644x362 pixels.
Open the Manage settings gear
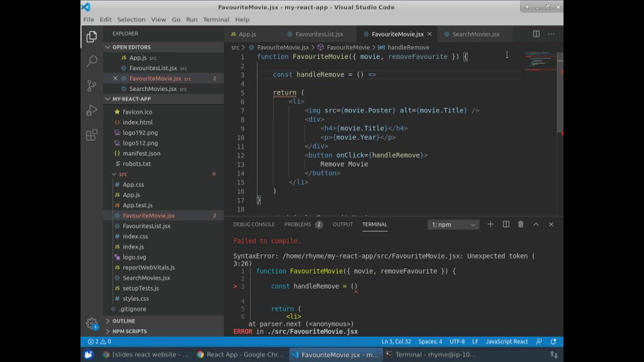(x=92, y=323)
